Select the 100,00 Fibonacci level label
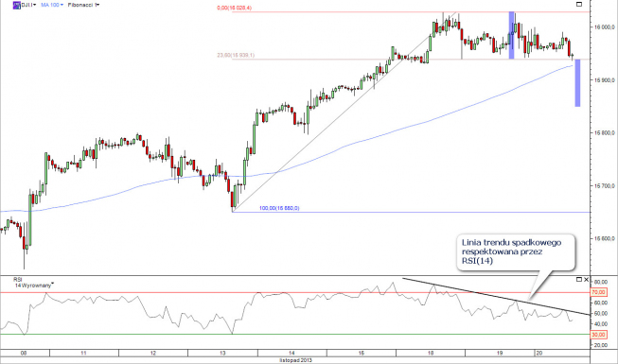 click(279, 208)
